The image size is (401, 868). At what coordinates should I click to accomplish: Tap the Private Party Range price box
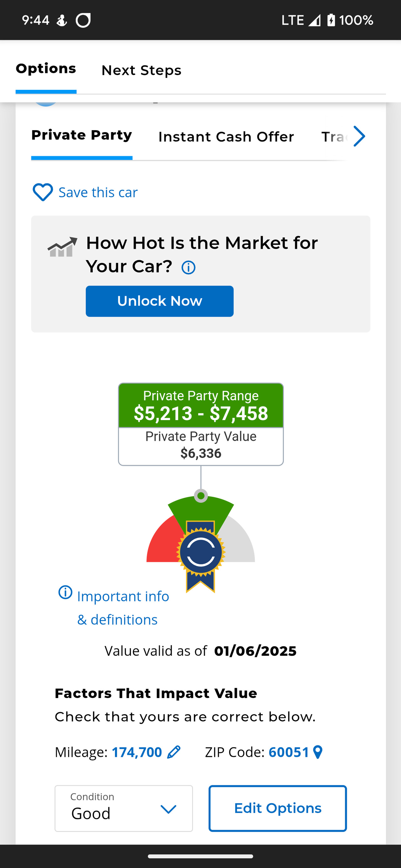click(201, 406)
